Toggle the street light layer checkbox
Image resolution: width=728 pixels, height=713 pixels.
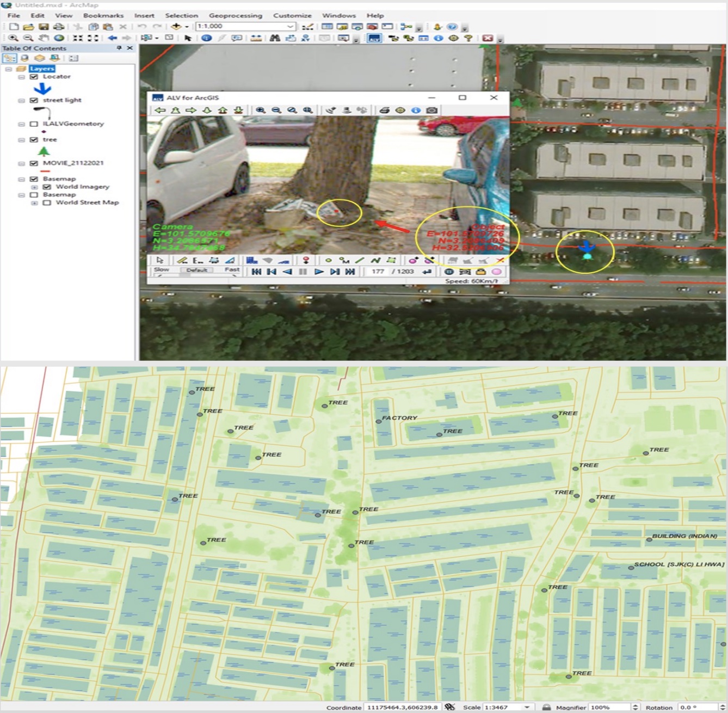point(34,100)
